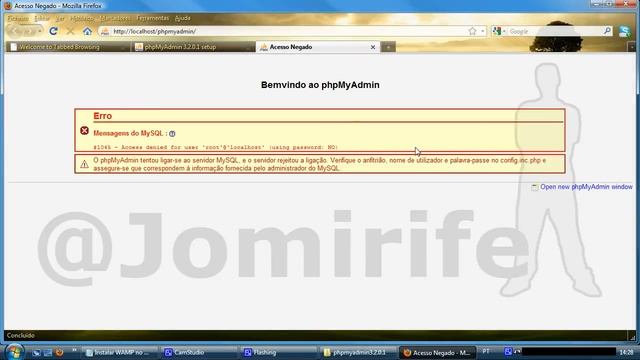Open the Editar menu

pyautogui.click(x=42, y=18)
